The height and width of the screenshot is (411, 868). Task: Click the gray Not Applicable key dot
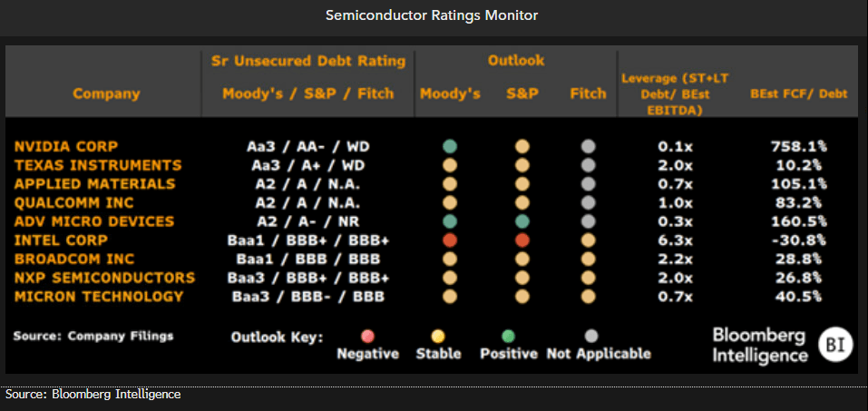[x=591, y=337]
